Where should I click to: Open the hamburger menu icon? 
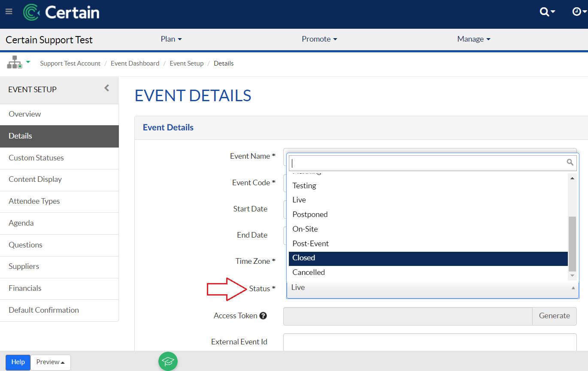[x=9, y=12]
